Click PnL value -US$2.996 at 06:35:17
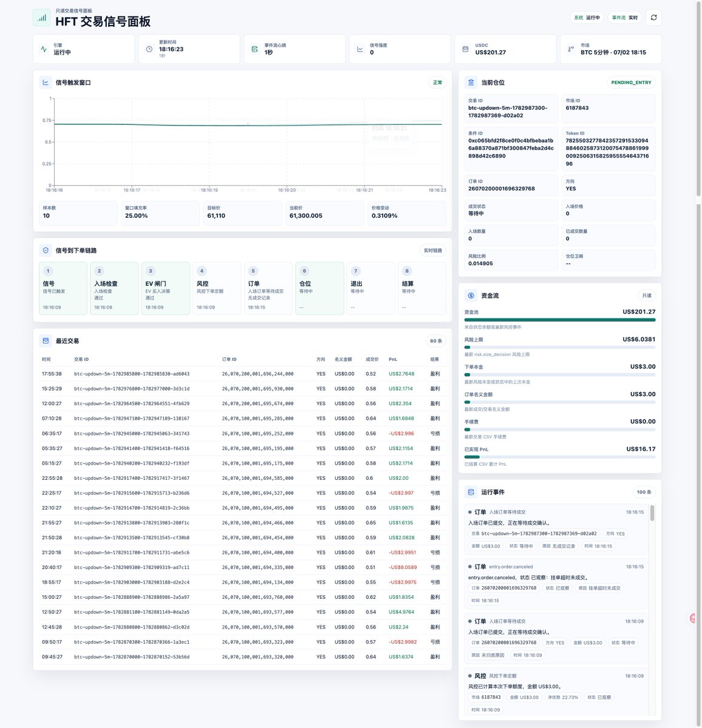This screenshot has width=702, height=728. (x=402, y=434)
